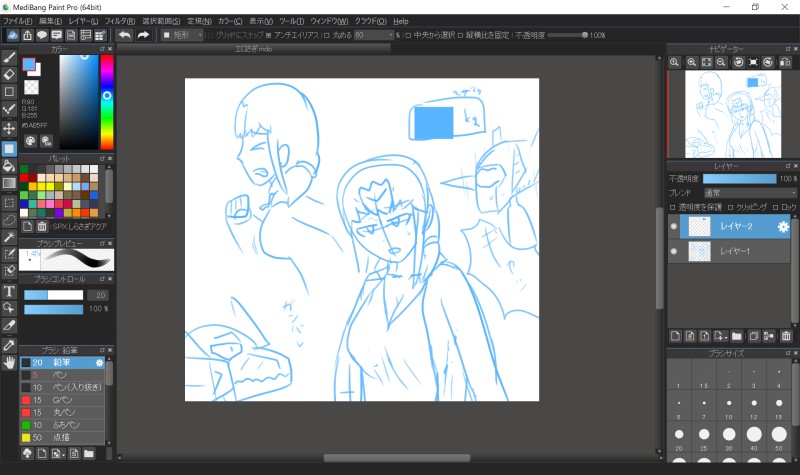This screenshot has height=475, width=800.
Task: Select the Move tool
Action: [9, 129]
